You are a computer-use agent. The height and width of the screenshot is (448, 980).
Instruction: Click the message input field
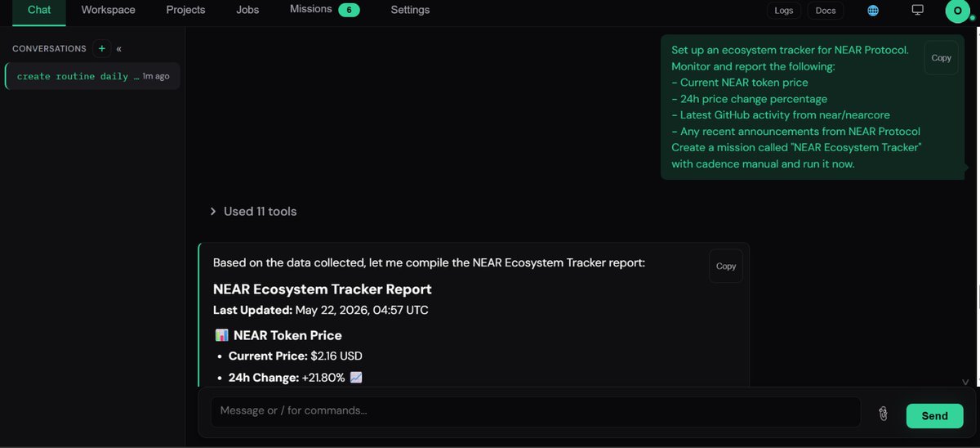pyautogui.click(x=536, y=411)
